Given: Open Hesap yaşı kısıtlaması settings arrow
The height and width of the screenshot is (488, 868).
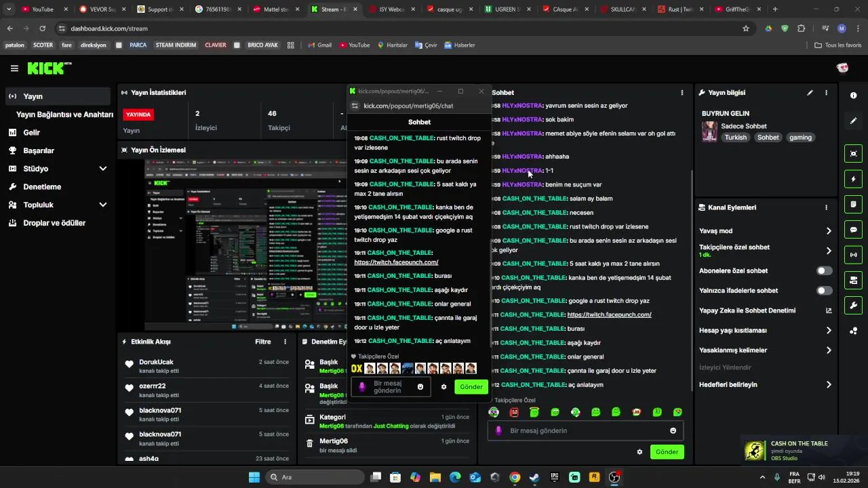Looking at the screenshot, I should coord(829,331).
